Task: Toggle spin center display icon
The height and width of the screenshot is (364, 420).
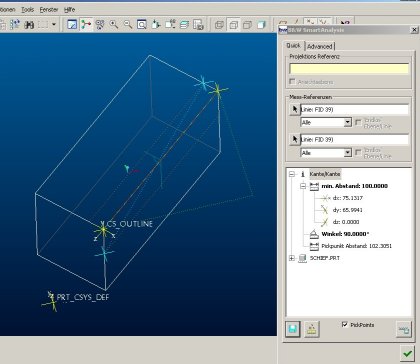Action: click(86, 24)
